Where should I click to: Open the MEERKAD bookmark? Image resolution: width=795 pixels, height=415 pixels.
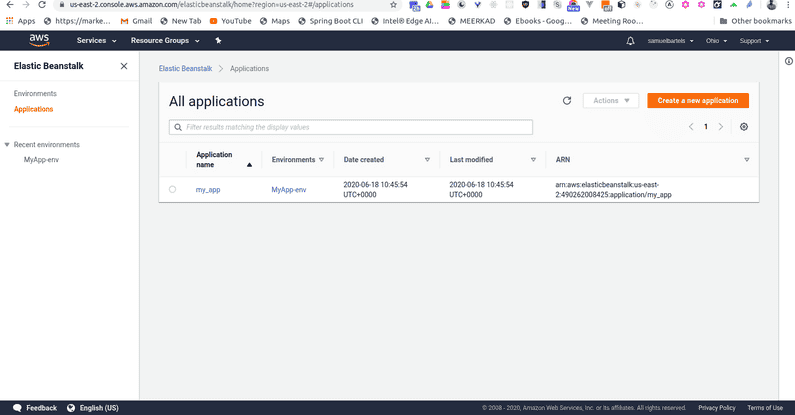[472, 21]
